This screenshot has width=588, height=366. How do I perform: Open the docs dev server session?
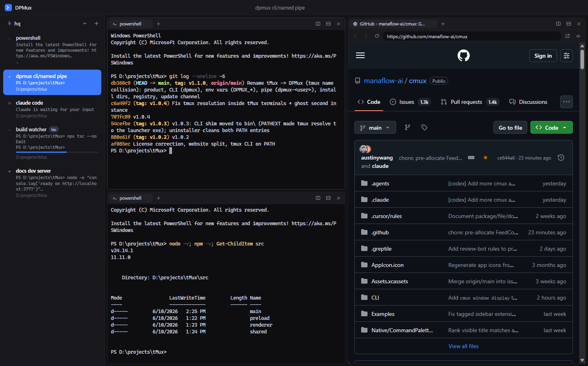(x=52, y=183)
